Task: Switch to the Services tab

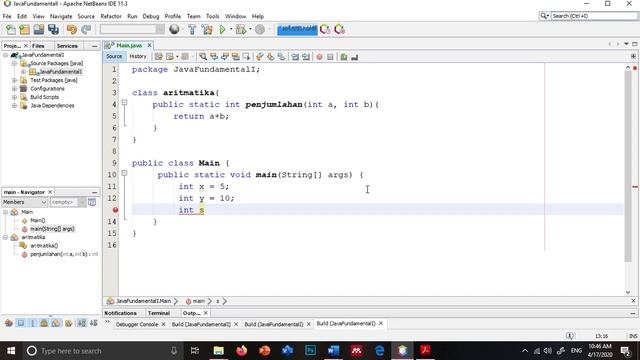Action: (x=67, y=46)
